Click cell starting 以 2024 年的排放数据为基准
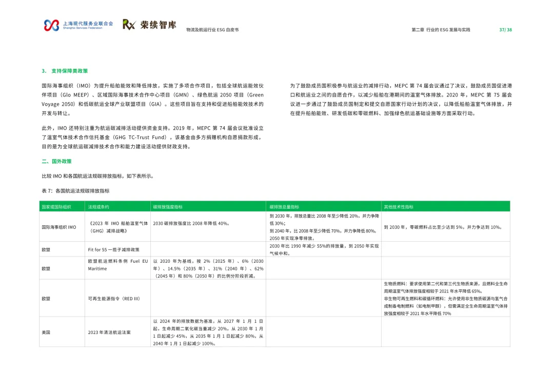Screen dimensions: 554x392 [x=208, y=332]
